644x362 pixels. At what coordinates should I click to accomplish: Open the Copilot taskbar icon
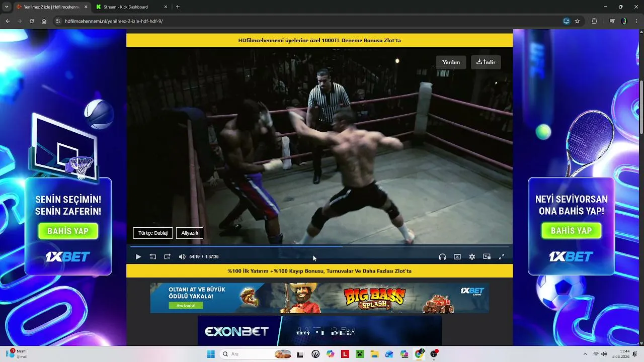(x=330, y=354)
